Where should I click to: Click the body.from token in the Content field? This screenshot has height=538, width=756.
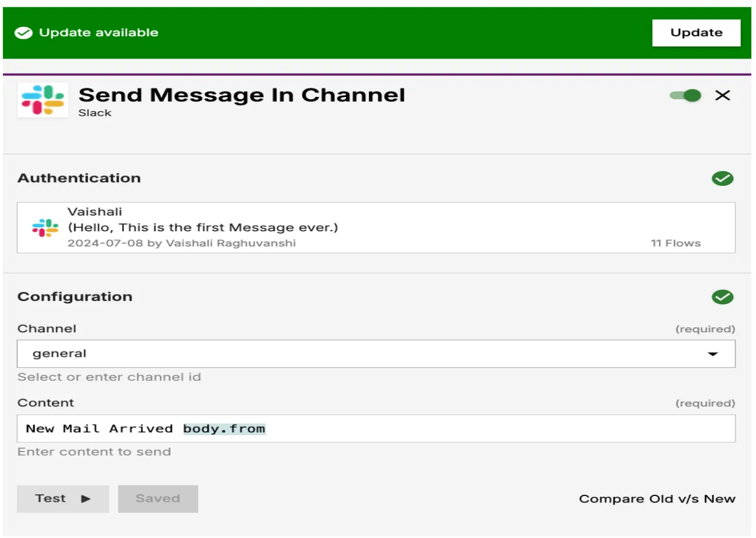(225, 428)
